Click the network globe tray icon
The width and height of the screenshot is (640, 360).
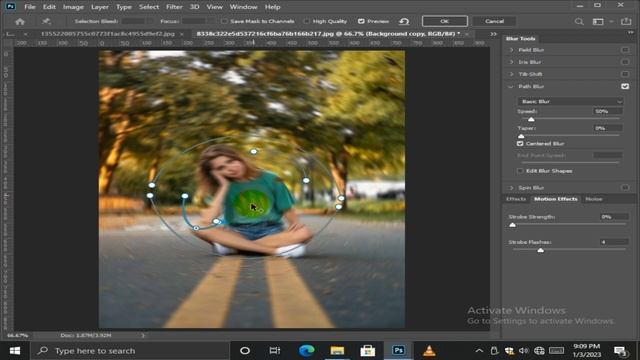[x=539, y=351]
